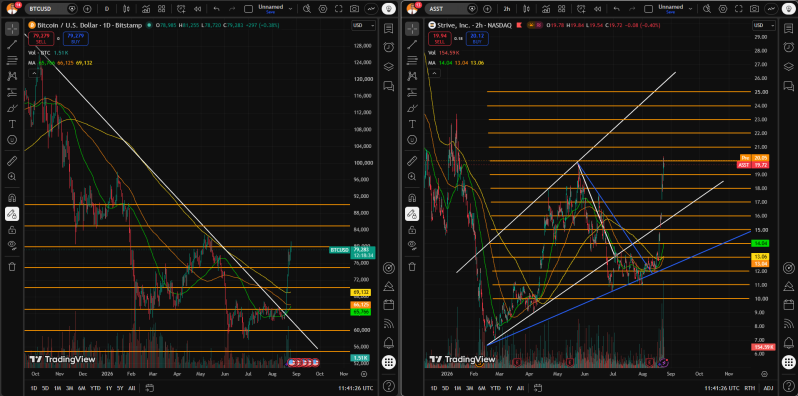Open the Indicators menu in the ASST chart toolbar

[546, 9]
